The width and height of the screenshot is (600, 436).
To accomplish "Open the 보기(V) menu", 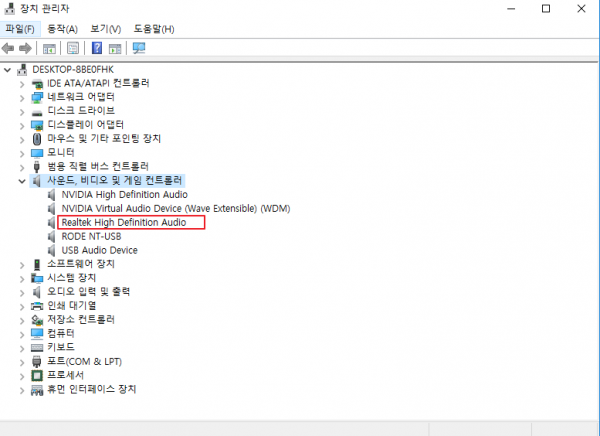I will (x=106, y=29).
